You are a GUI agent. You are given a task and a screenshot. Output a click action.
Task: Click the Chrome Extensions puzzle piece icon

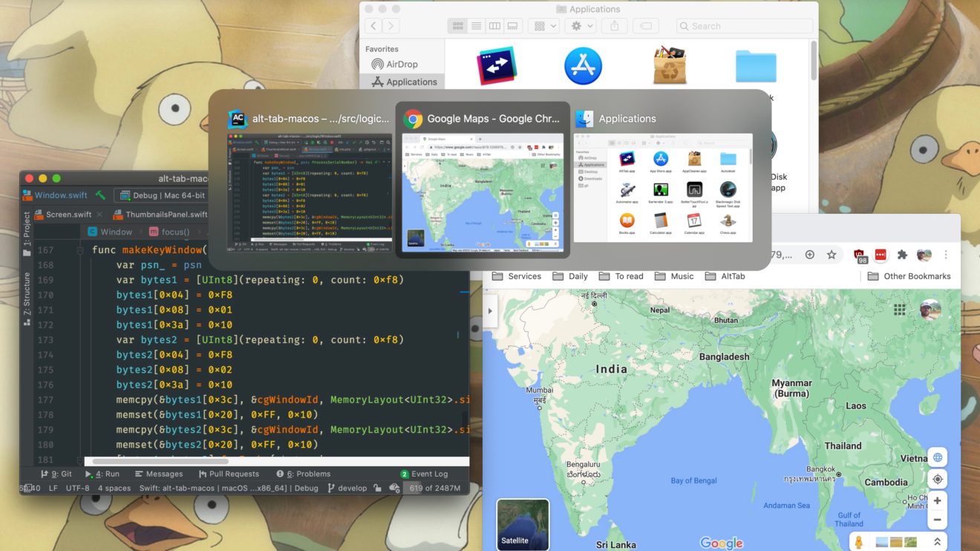(902, 255)
